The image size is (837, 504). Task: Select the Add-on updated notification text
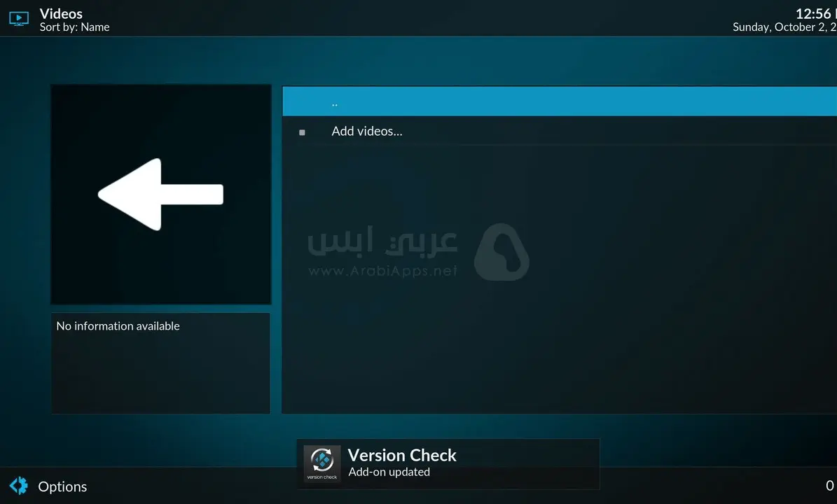click(389, 472)
